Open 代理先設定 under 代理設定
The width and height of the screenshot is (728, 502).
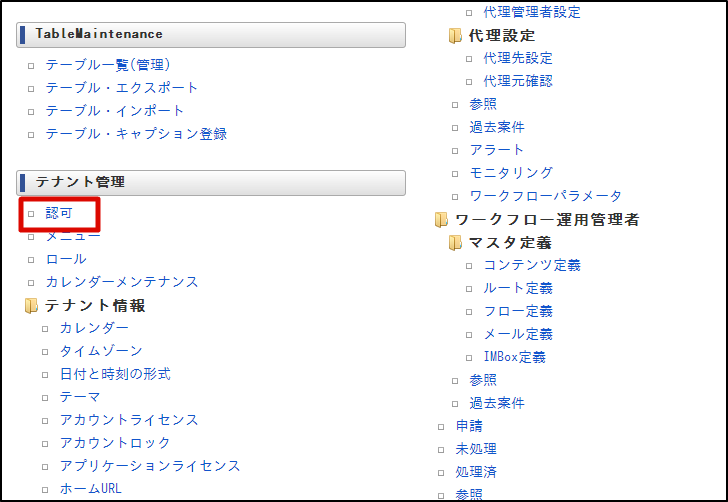click(x=518, y=59)
